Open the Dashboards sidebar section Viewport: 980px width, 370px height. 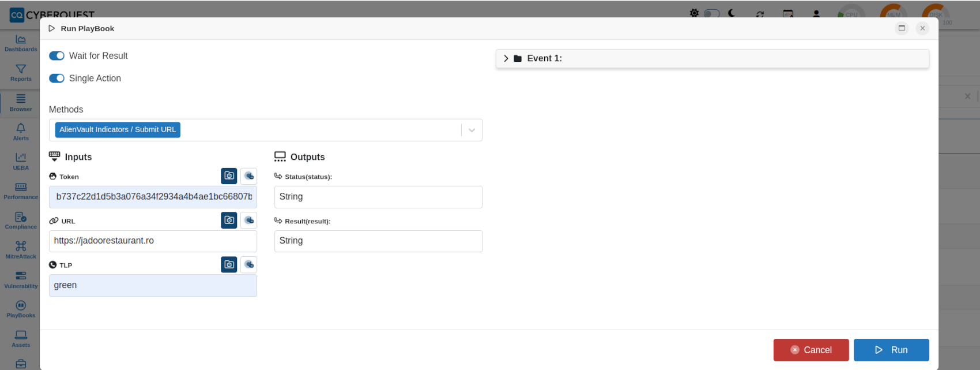pos(21,43)
